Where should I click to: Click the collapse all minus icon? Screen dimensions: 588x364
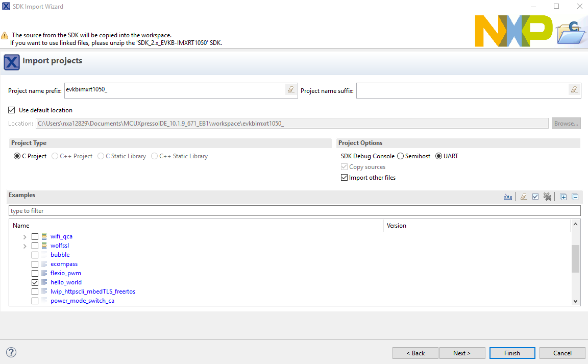(x=575, y=197)
